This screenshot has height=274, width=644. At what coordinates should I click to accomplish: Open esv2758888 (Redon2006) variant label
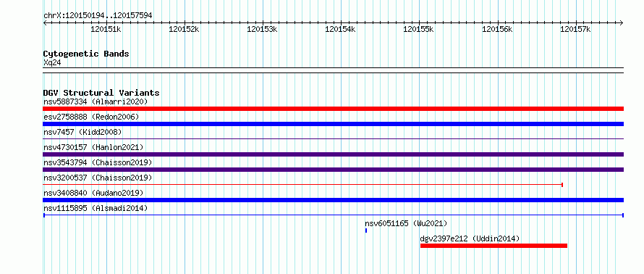click(x=91, y=117)
